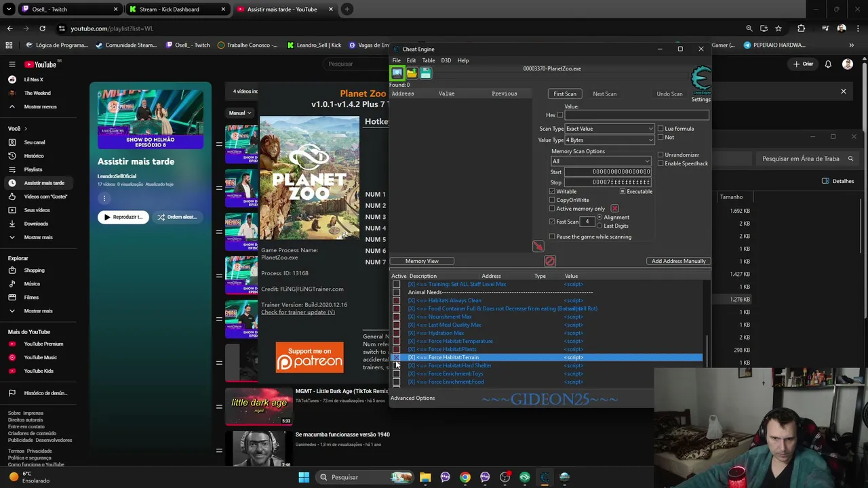Open the Cheat Engine Edit menu
The height and width of the screenshot is (488, 868).
coord(412,60)
